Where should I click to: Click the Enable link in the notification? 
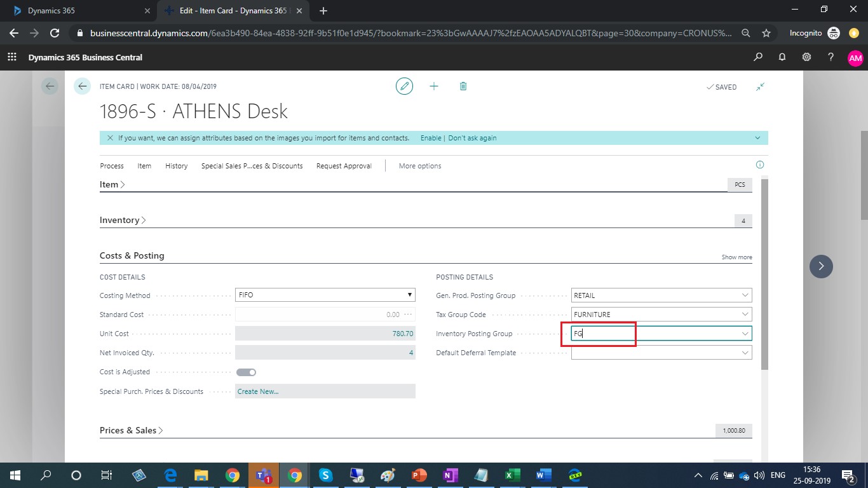[431, 138]
